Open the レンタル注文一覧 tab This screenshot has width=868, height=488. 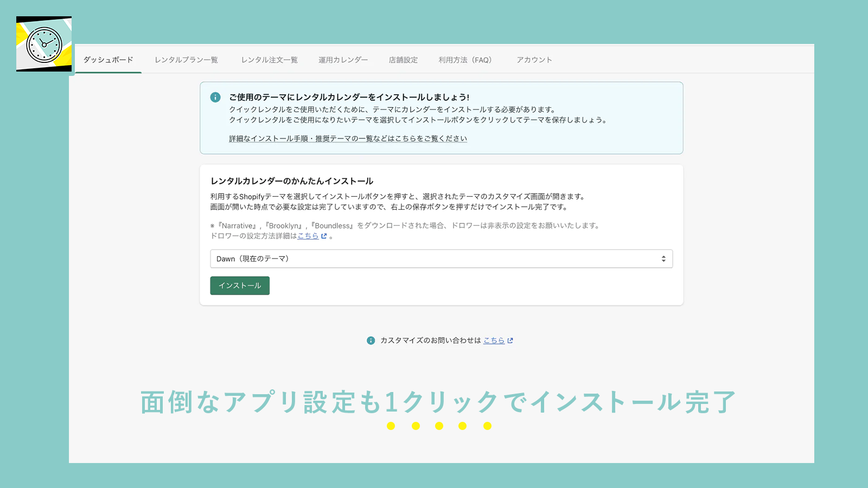tap(270, 60)
